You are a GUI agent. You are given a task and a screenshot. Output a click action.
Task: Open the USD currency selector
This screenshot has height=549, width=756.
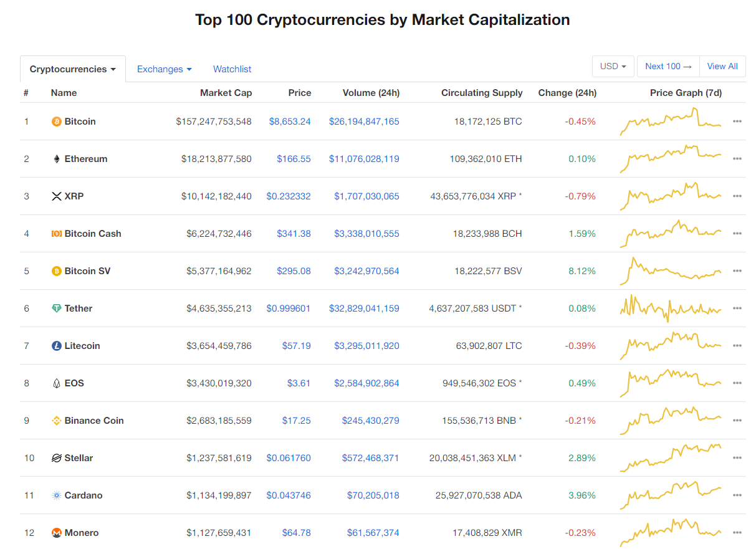[613, 66]
